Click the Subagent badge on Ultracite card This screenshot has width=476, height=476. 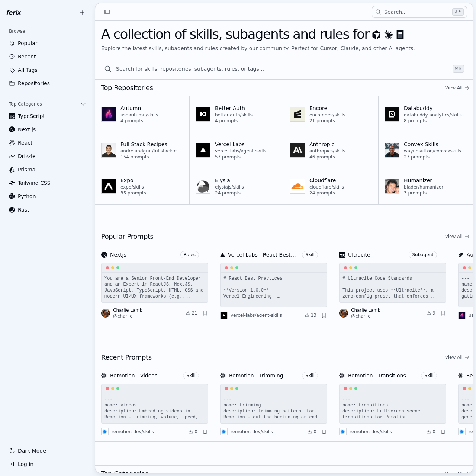[423, 255]
